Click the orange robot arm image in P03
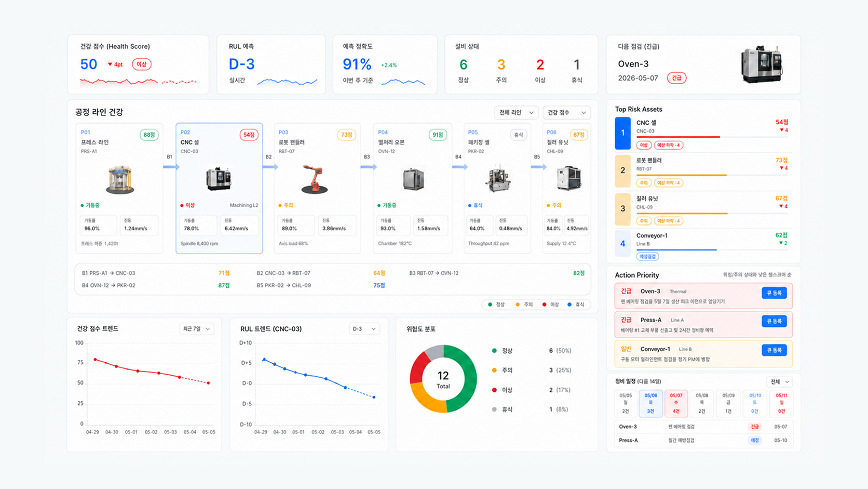This screenshot has width=868, height=489. point(315,179)
